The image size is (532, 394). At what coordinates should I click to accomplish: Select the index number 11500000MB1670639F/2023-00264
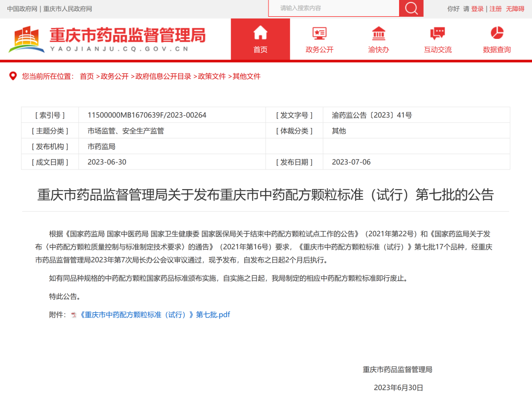point(147,115)
